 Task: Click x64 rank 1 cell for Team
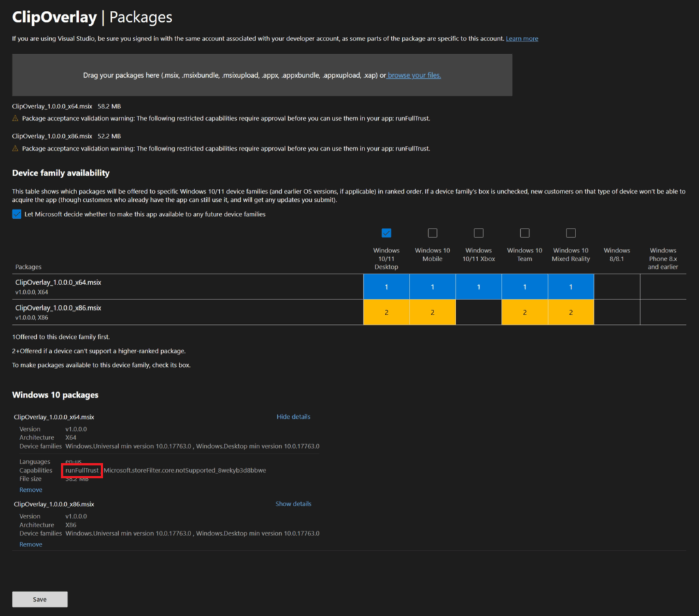coord(525,287)
